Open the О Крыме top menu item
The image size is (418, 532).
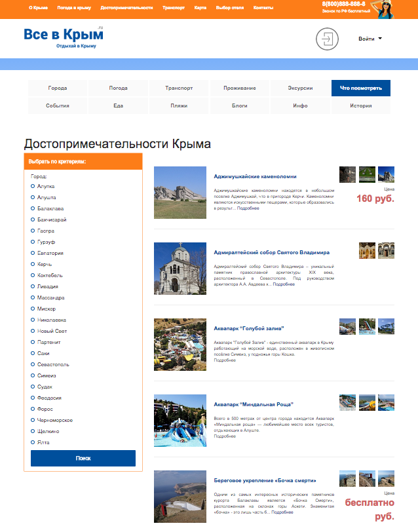click(39, 7)
